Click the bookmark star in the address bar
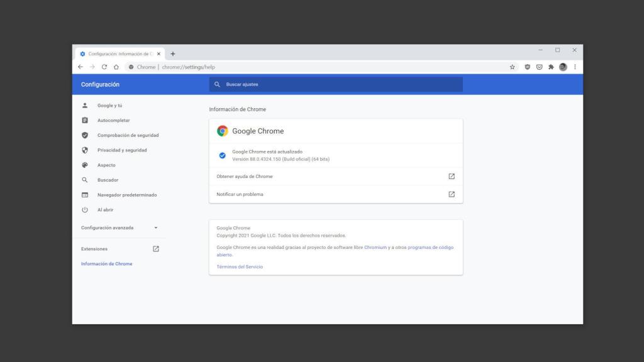The width and height of the screenshot is (644, 362). tap(514, 67)
